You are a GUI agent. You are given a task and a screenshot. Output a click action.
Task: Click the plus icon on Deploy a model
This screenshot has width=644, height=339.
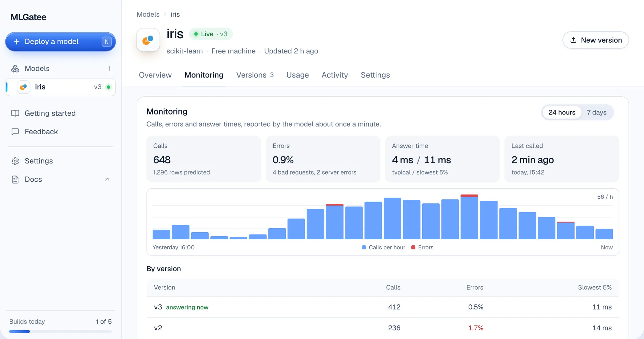click(x=16, y=42)
